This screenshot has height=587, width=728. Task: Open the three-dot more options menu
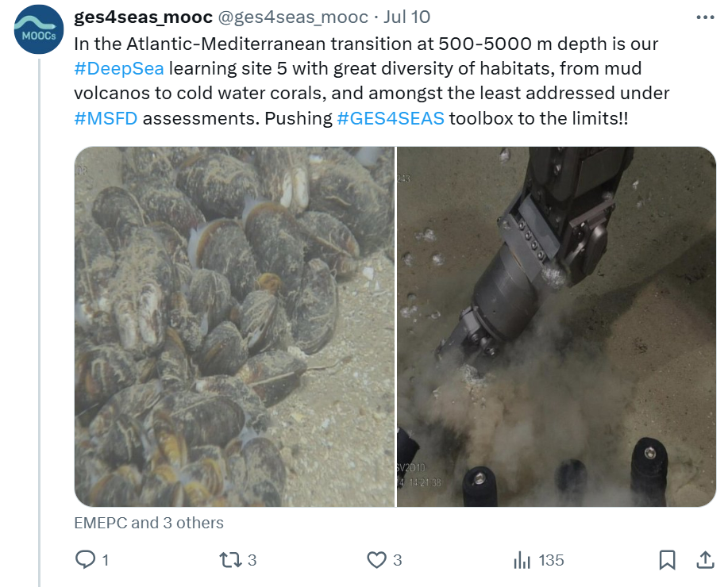pos(704,17)
